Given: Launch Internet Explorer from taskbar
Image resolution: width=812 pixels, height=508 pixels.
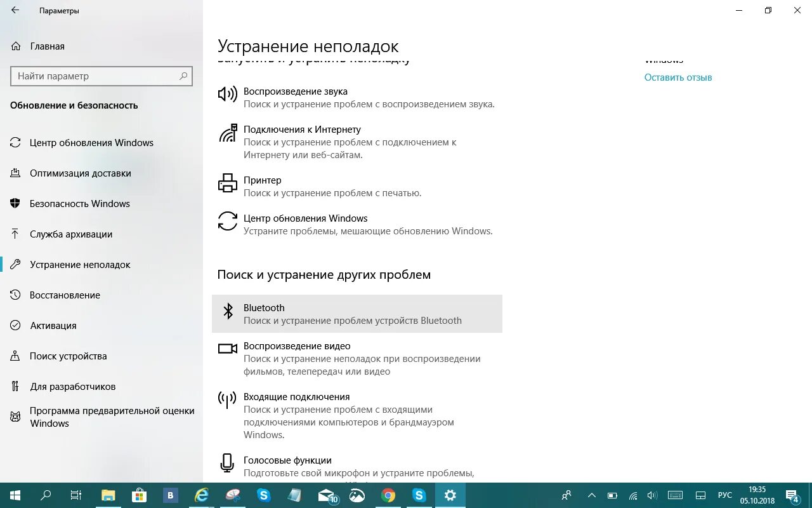Looking at the screenshot, I should tap(201, 495).
